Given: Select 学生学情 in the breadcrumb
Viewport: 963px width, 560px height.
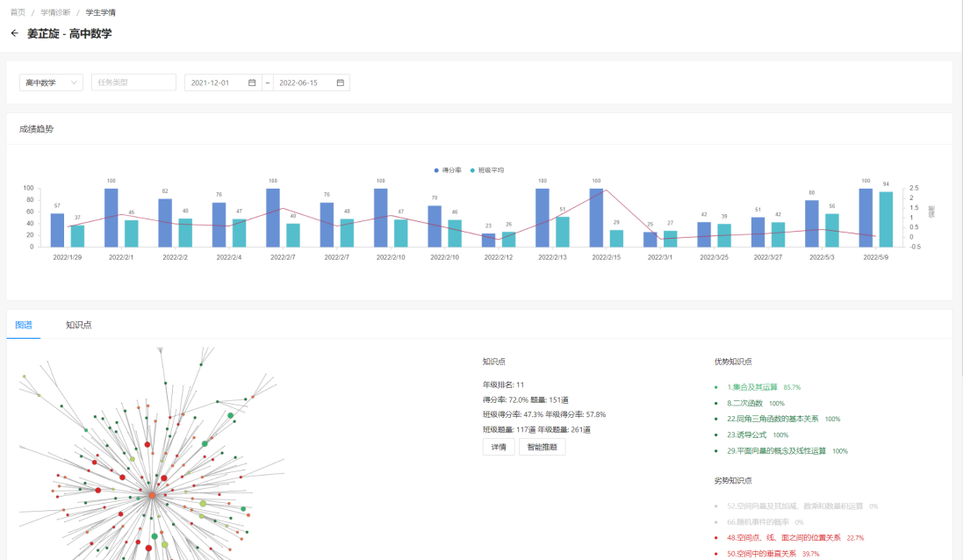Looking at the screenshot, I should tap(101, 12).
